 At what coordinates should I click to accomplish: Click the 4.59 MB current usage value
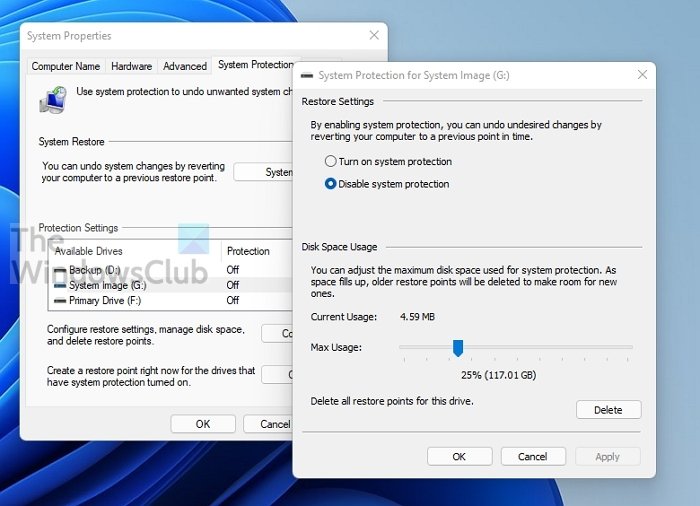(x=417, y=317)
